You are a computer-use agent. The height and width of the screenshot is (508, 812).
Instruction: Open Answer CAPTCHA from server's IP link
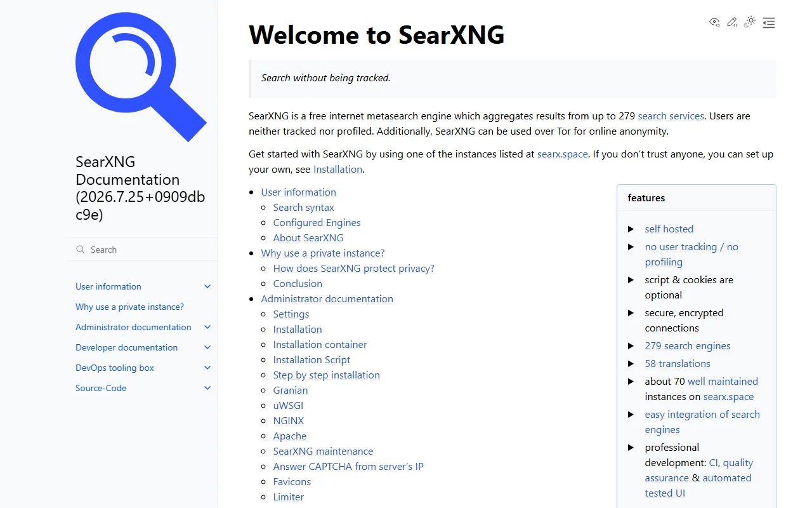tap(348, 466)
